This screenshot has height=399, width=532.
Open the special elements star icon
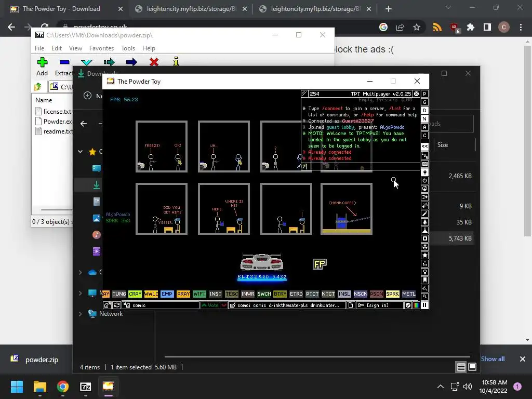tap(424, 255)
